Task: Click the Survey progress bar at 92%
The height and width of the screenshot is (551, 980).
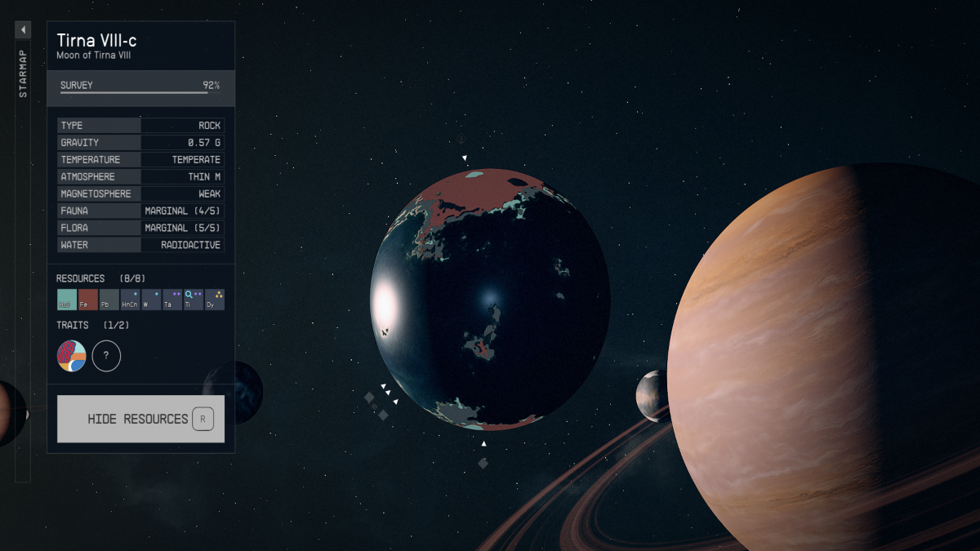Action: coord(140,88)
